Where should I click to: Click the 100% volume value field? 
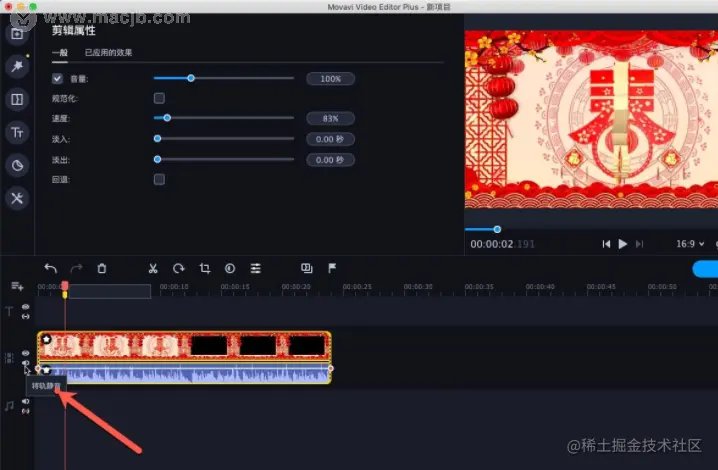(330, 79)
